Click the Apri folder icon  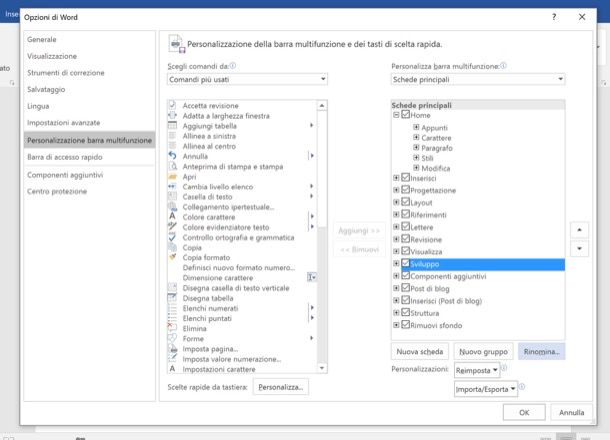pos(172,176)
